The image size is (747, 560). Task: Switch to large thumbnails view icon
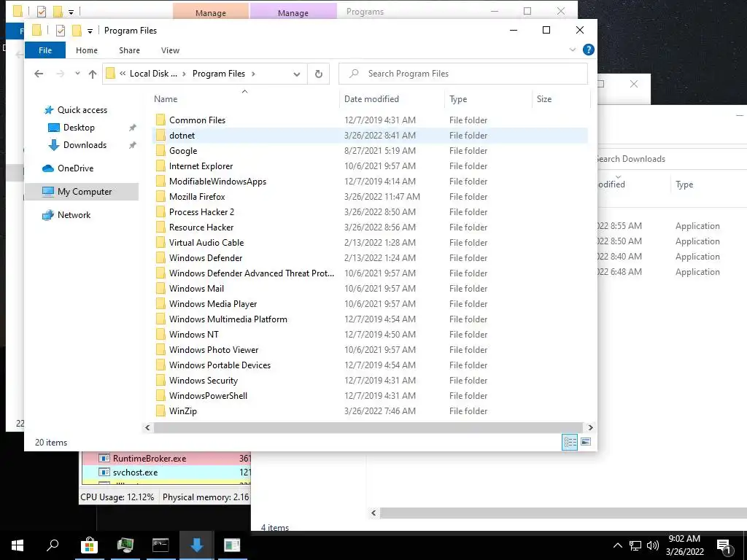tap(586, 442)
